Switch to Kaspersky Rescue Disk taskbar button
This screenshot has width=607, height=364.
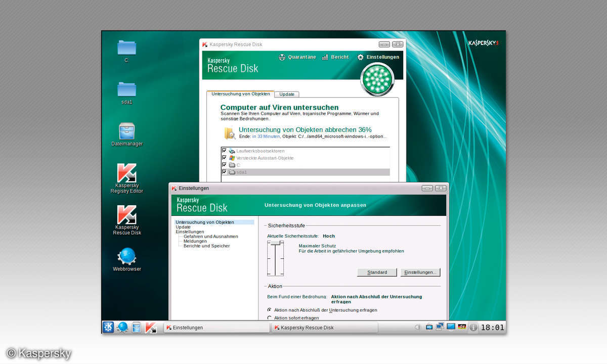(x=325, y=328)
